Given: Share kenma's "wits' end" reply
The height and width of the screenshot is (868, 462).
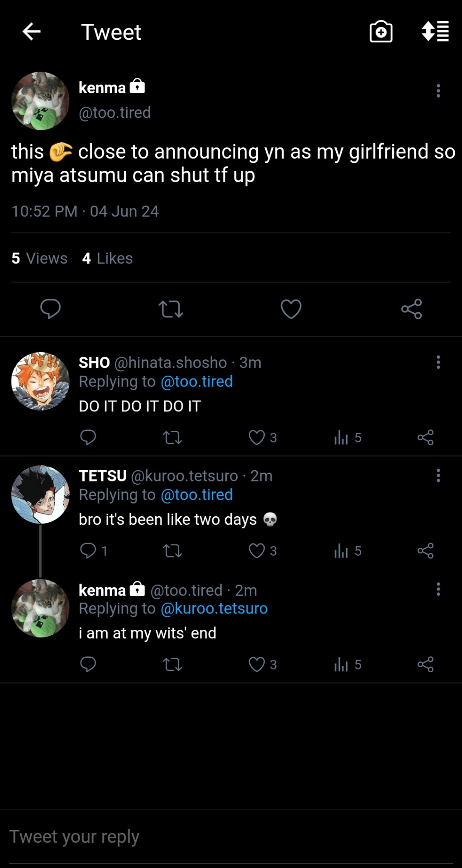Looking at the screenshot, I should (425, 664).
